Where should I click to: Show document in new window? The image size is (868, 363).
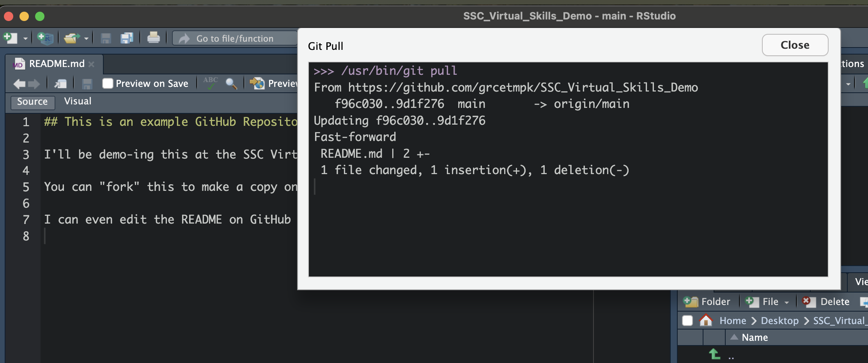60,83
